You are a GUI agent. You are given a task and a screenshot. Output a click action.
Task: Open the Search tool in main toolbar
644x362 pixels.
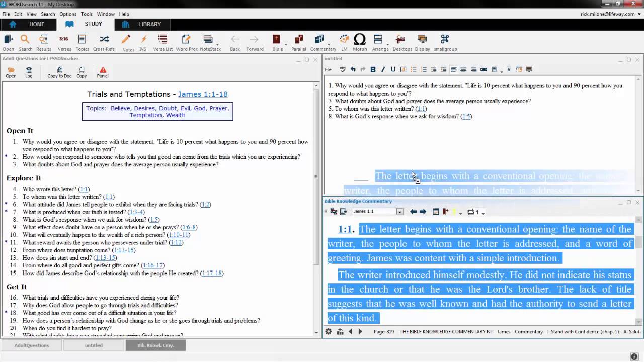coord(25,43)
